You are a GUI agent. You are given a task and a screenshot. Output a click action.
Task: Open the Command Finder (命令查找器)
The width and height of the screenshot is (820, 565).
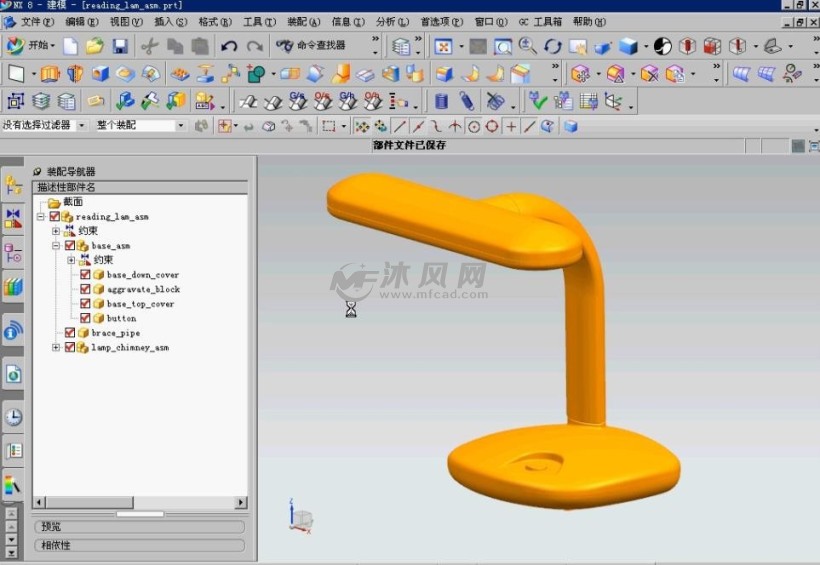pyautogui.click(x=312, y=46)
